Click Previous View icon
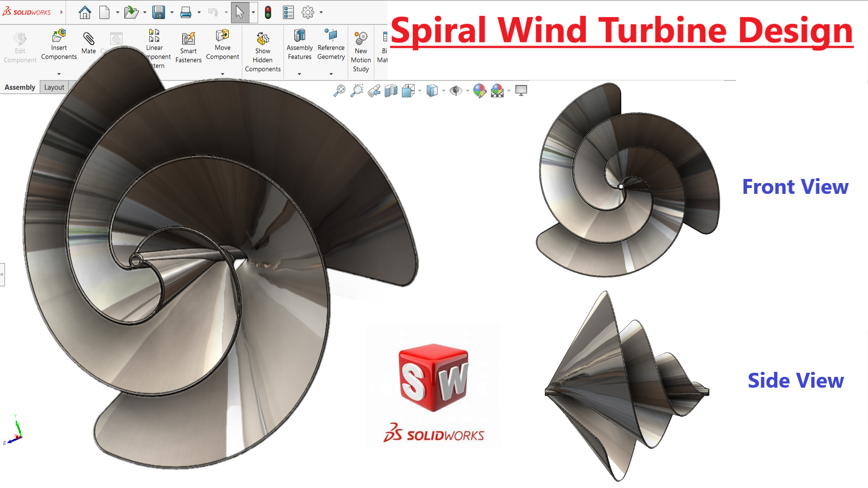Screen dimensions: 868x488 (x=374, y=91)
